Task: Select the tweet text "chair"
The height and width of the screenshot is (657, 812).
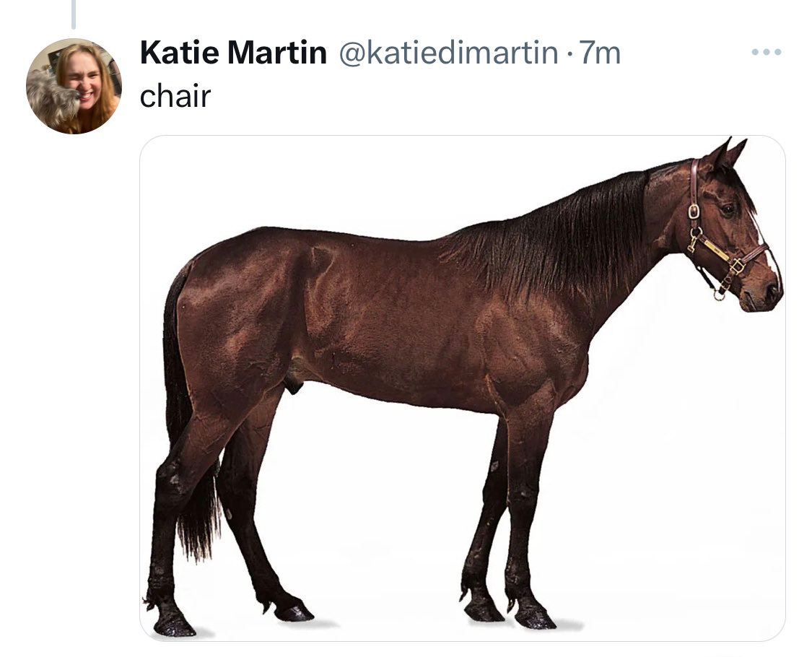Action: coord(175,96)
